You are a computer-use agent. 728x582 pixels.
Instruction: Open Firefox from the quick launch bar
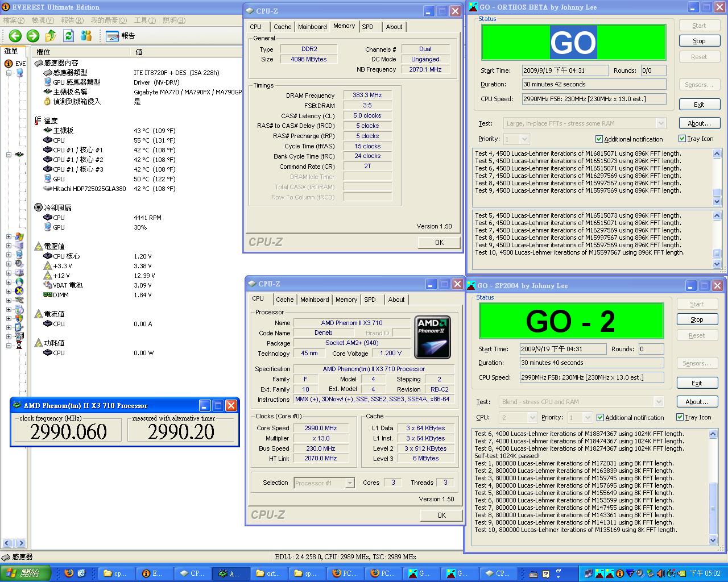click(69, 573)
